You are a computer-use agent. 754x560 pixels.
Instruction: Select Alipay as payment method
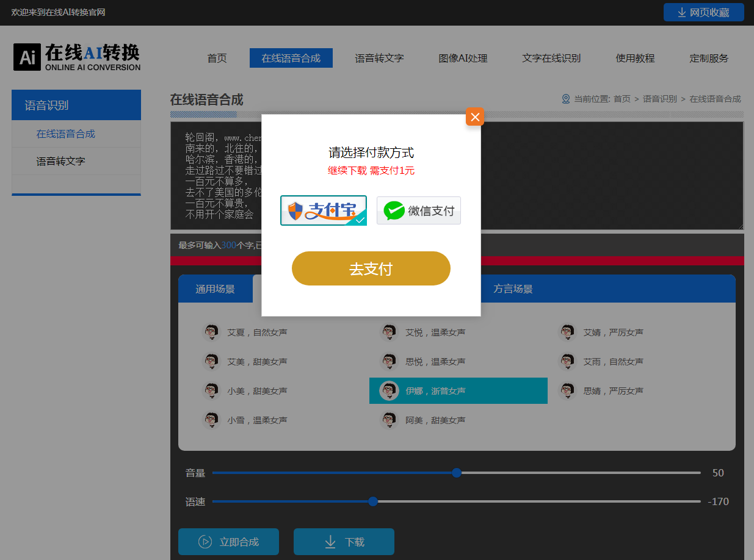click(x=323, y=210)
